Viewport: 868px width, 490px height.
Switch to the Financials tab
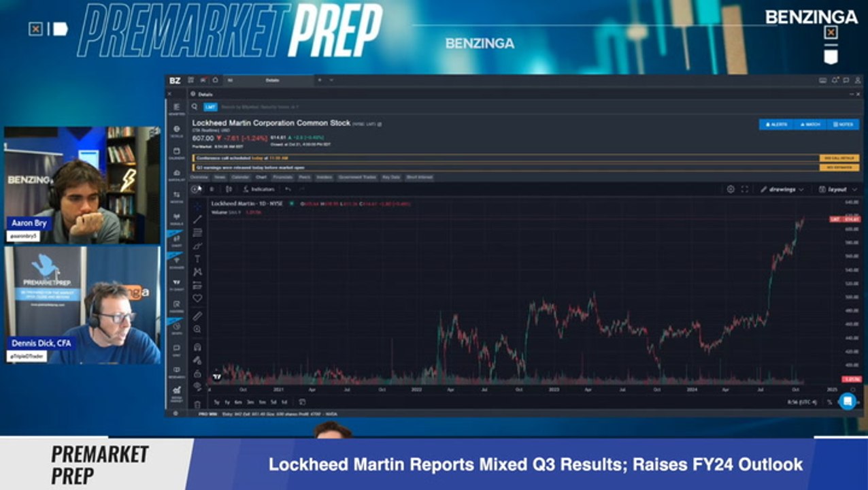tap(282, 177)
